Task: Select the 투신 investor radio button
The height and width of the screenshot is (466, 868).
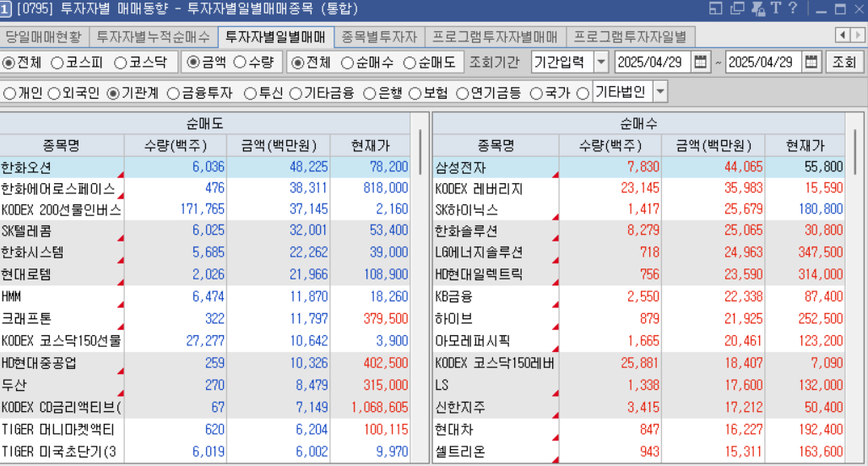Action: click(250, 94)
